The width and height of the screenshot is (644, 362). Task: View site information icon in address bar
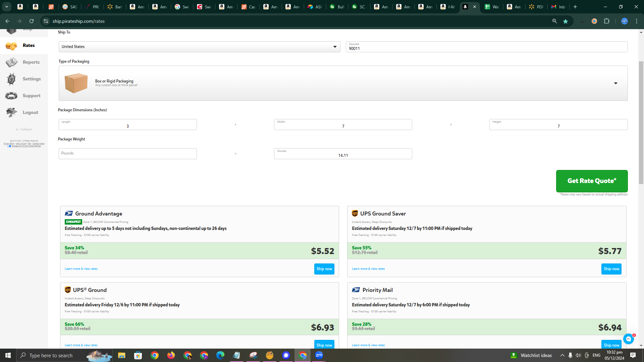coord(46,21)
